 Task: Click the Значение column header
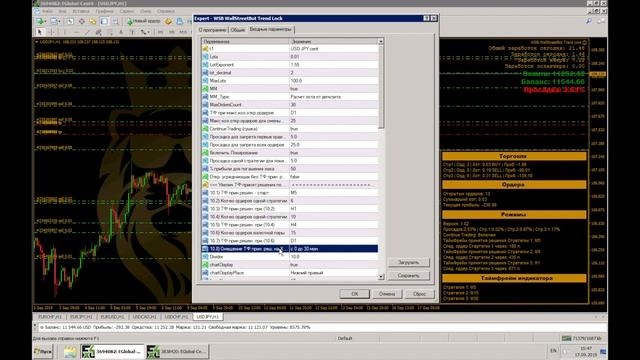[333, 41]
